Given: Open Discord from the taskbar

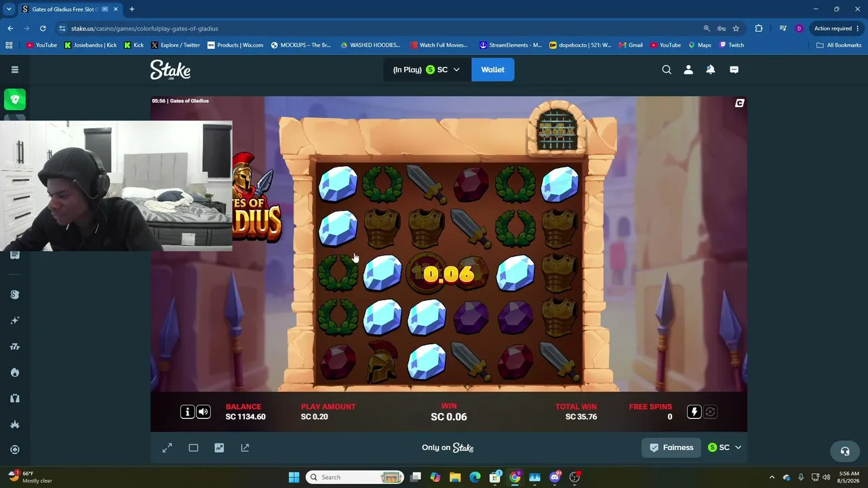Looking at the screenshot, I should [555, 477].
